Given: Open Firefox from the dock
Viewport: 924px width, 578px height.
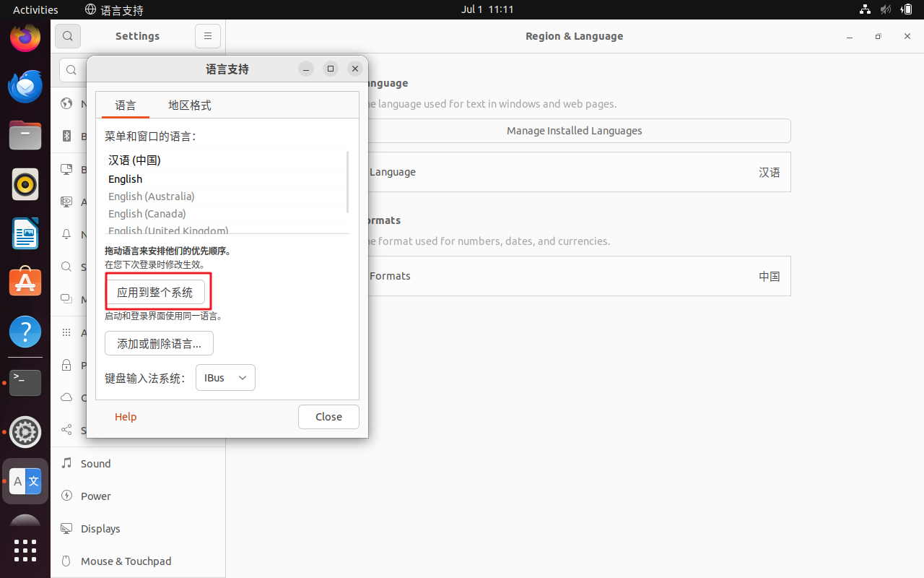Looking at the screenshot, I should [25, 38].
